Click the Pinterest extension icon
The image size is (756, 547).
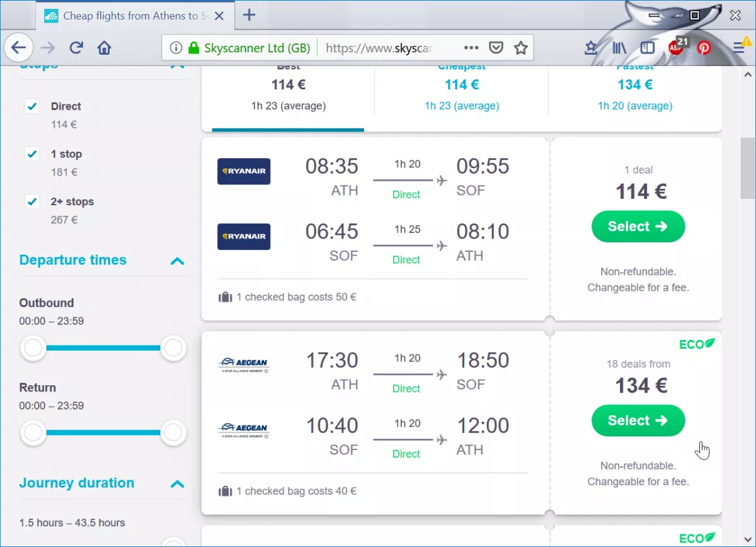(x=704, y=48)
